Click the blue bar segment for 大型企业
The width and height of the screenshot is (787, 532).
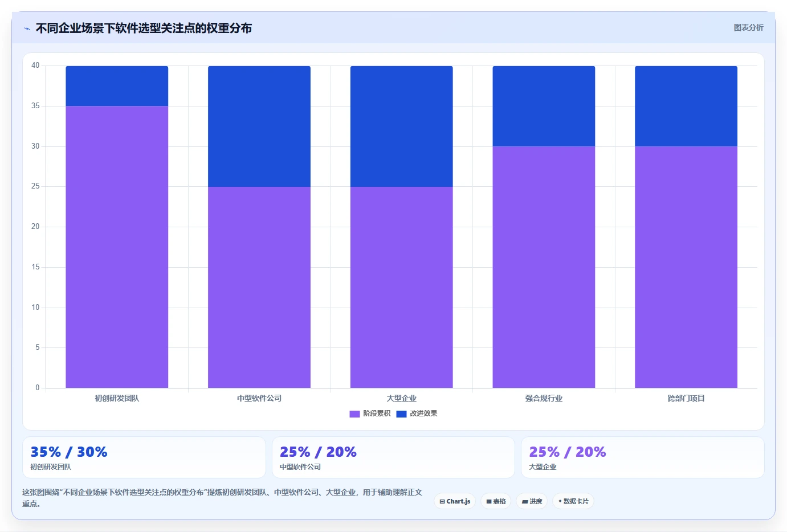tap(402, 126)
